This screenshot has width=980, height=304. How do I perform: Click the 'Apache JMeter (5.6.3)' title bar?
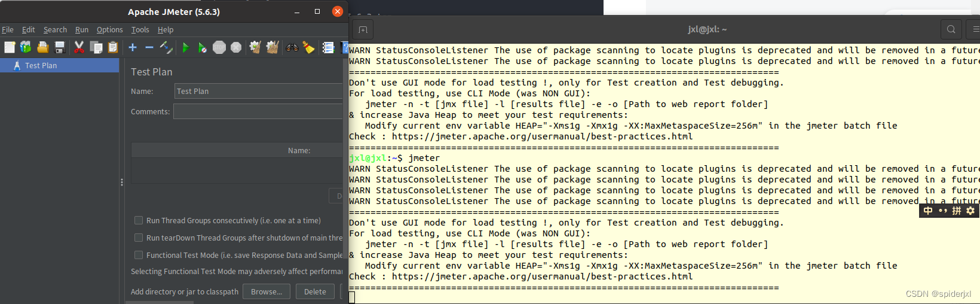[x=174, y=11]
